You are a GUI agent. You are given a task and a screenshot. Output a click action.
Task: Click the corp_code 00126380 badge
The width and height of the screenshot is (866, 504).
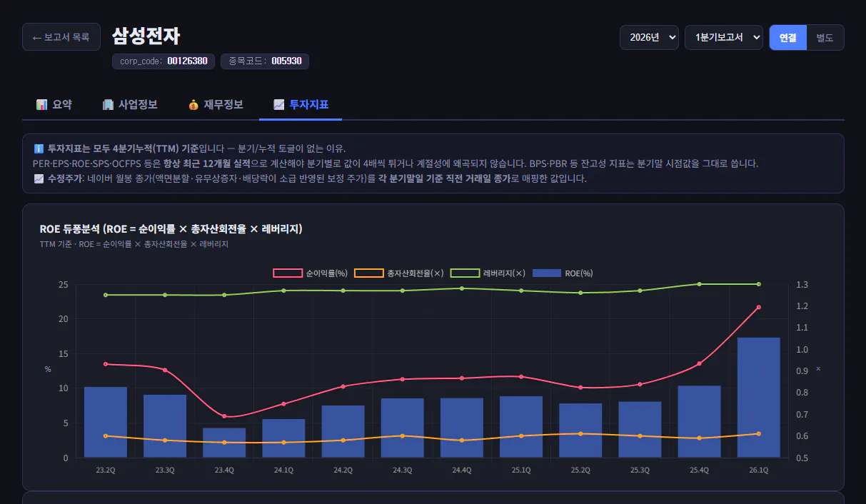(x=163, y=61)
